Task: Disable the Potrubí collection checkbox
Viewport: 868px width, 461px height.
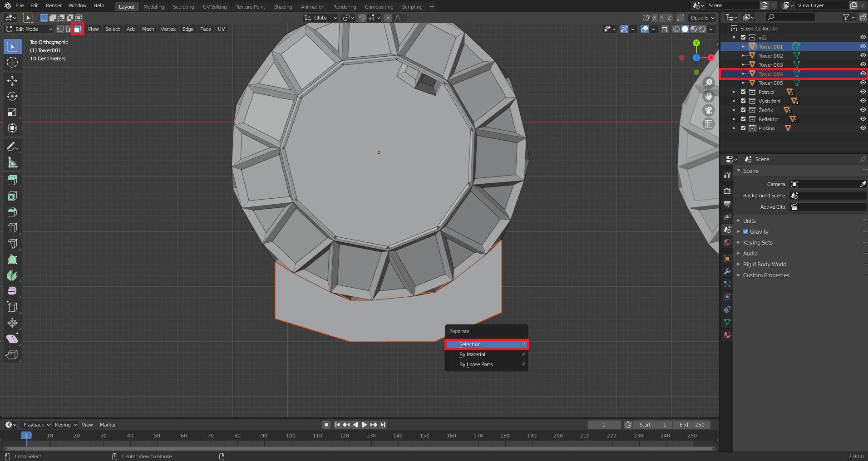Action: pos(743,92)
